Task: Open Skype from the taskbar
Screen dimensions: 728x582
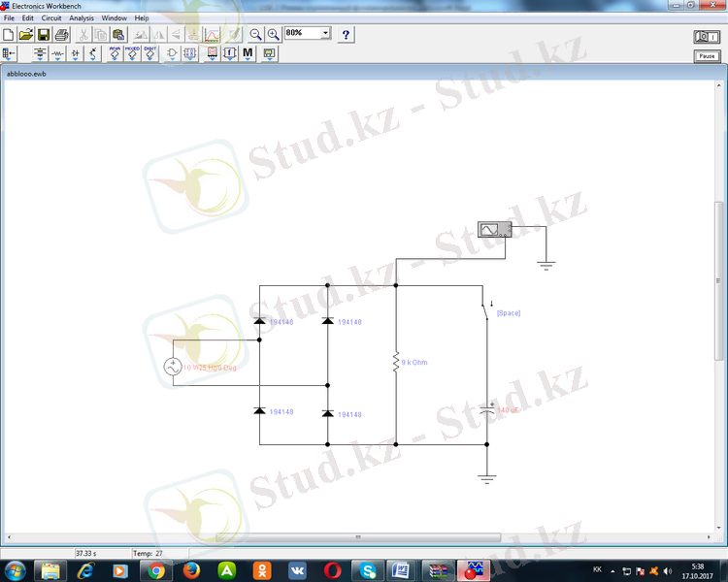Action: 367,570
